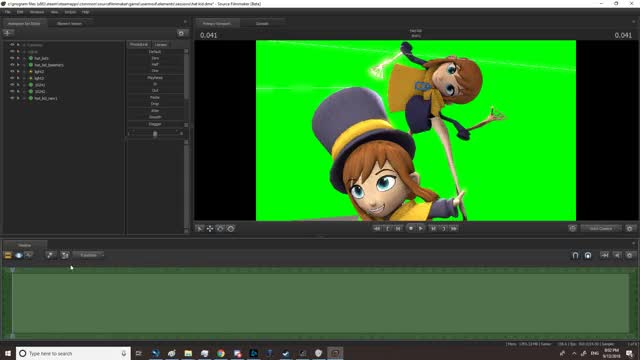Click the camera icon beside Work Camera
Viewport: 640px width, 360px height.
pyautogui.click(x=572, y=229)
